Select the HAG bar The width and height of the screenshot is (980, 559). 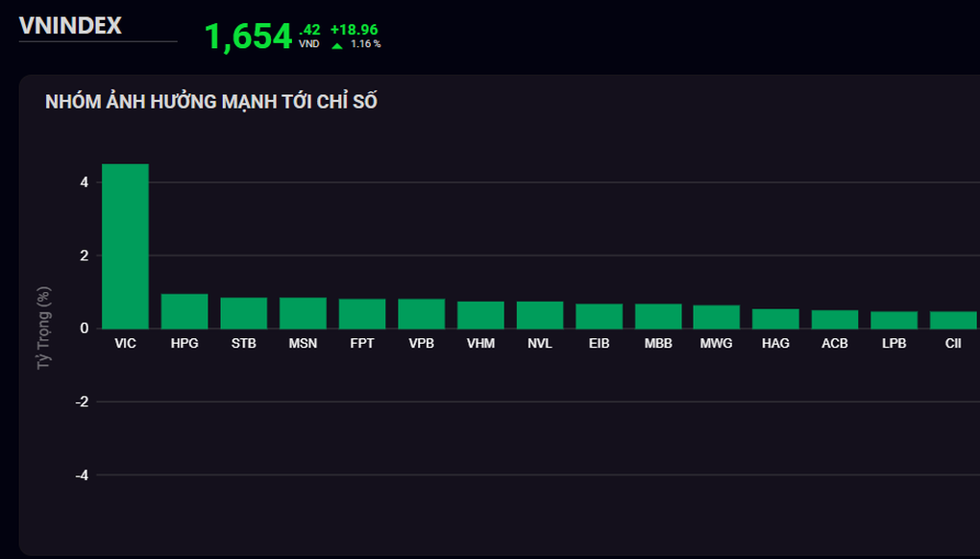pyautogui.click(x=775, y=319)
